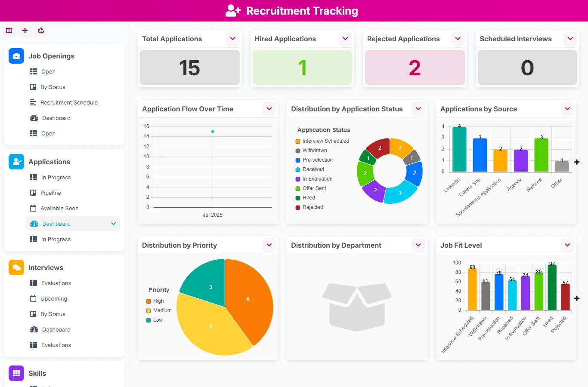Open Rejected Applications widget dropdown
588x387 pixels.
[x=458, y=39]
